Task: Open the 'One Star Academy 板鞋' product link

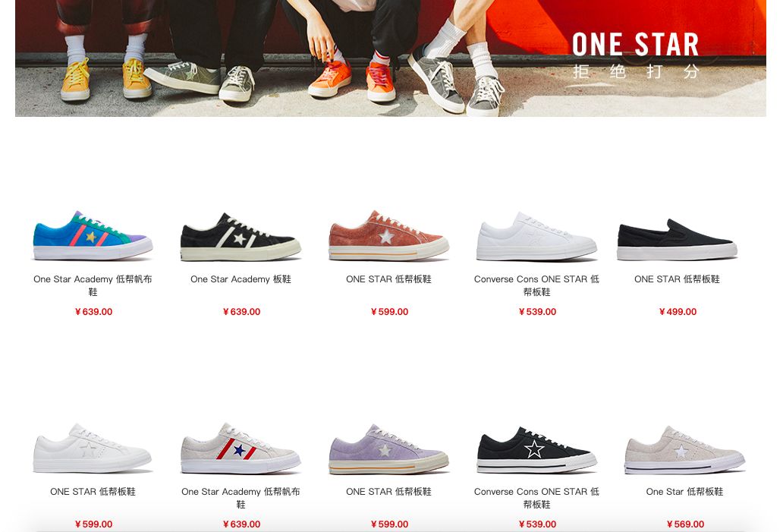Action: pyautogui.click(x=241, y=279)
